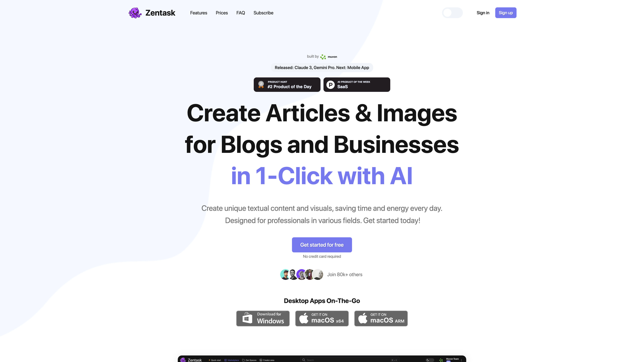Viewport: 644px width, 362px height.
Task: Click the user avatar group icon
Action: pyautogui.click(x=301, y=274)
